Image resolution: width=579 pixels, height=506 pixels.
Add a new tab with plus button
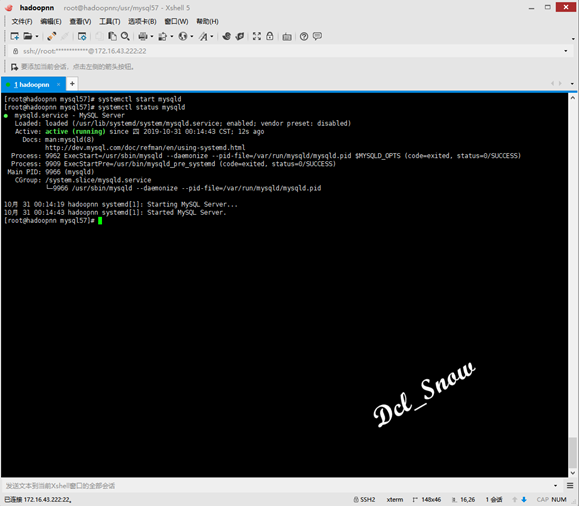pyautogui.click(x=72, y=84)
